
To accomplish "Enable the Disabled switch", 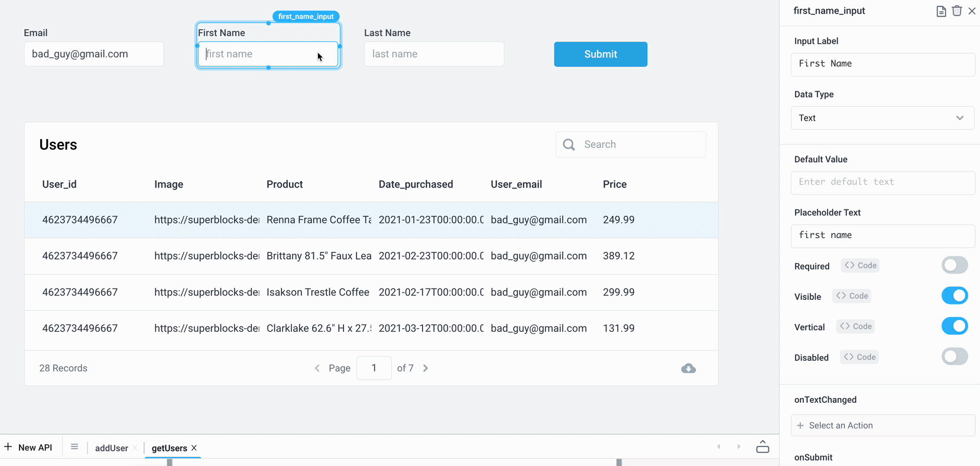I will click(x=955, y=357).
